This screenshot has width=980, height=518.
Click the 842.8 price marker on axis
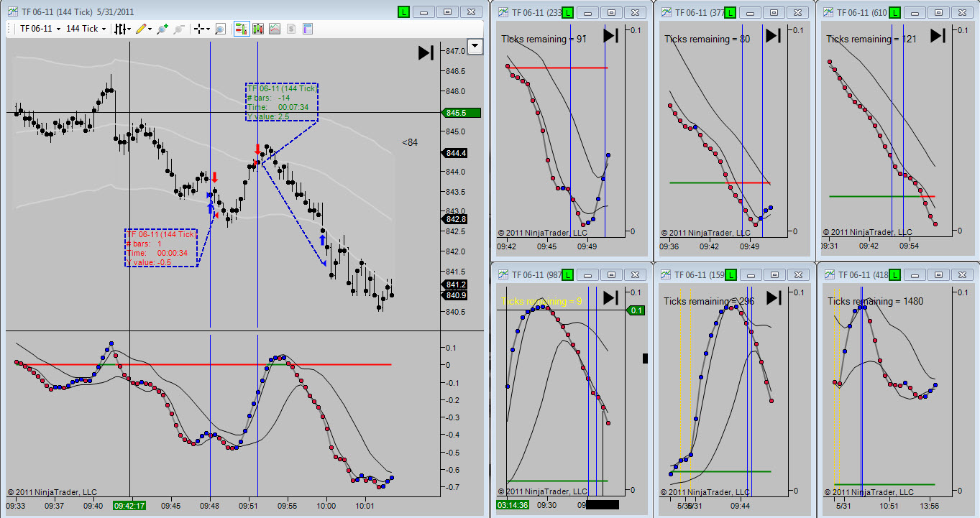pos(456,219)
